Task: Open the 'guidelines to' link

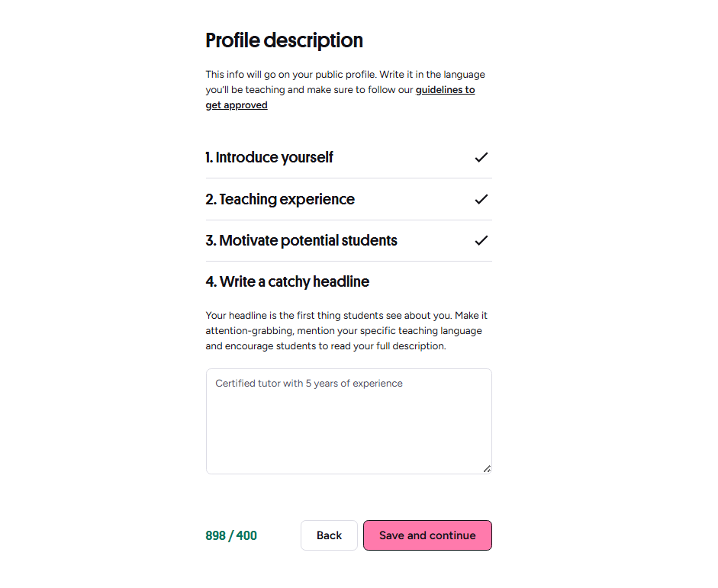Action: 445,90
